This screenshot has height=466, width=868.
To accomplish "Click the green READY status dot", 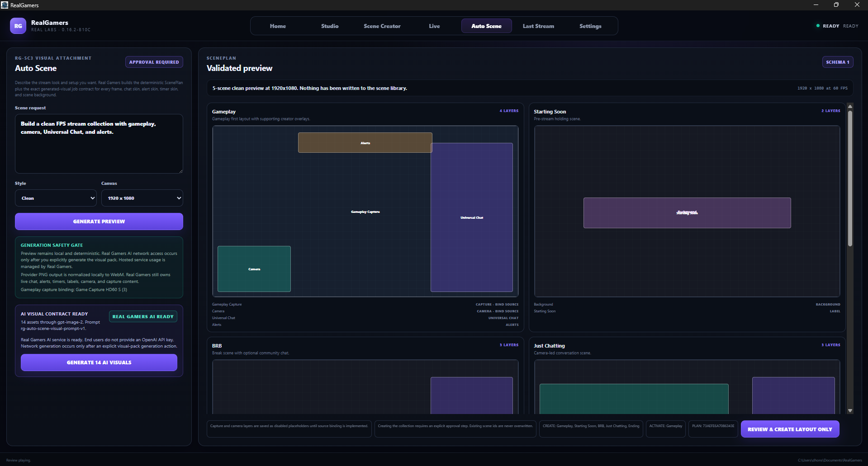I will point(818,26).
